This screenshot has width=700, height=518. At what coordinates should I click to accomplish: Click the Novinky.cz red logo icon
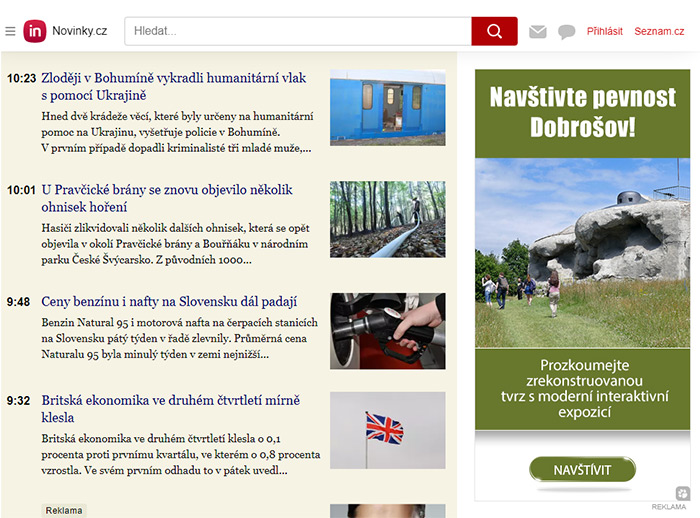coord(35,31)
